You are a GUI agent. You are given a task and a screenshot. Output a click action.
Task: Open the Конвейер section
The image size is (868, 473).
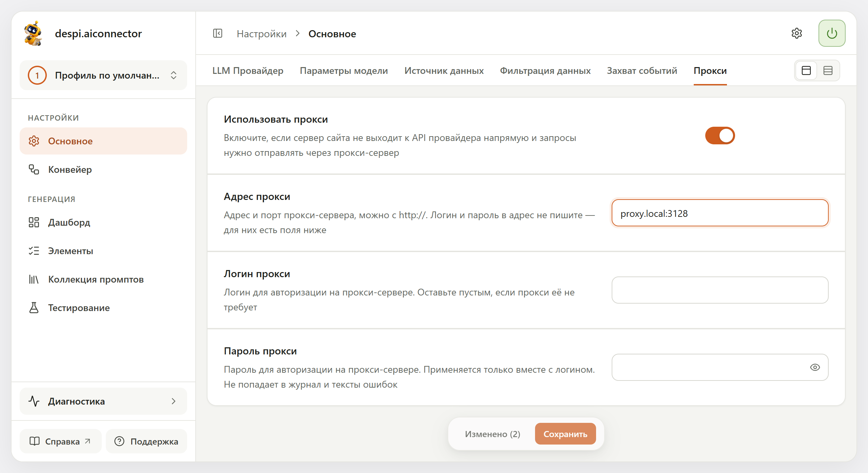coord(103,169)
